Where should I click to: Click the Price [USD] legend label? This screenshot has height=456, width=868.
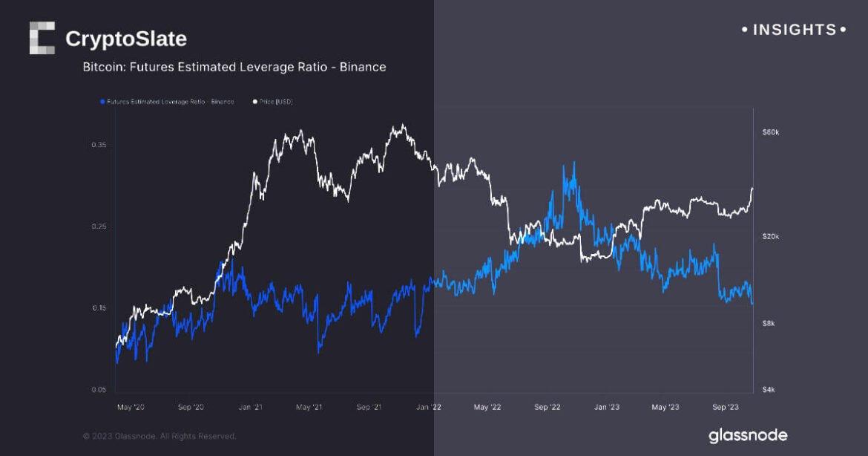[276, 102]
